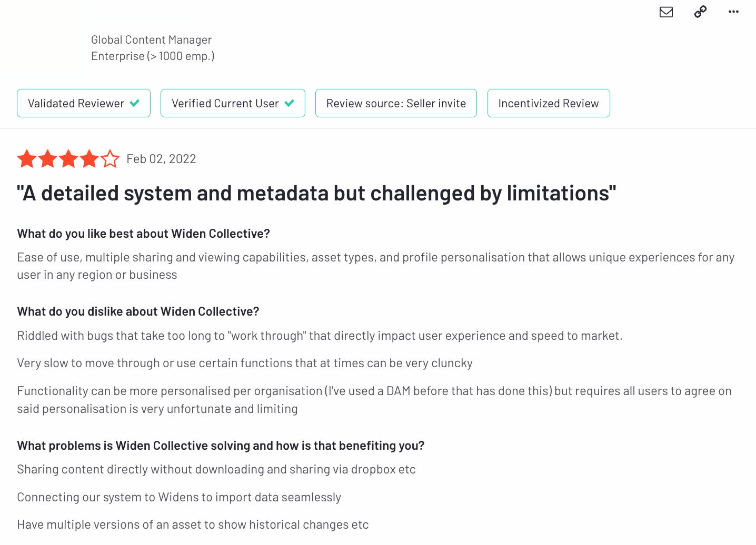Click the email share envelope icon
The height and width of the screenshot is (545, 756).
[666, 12]
